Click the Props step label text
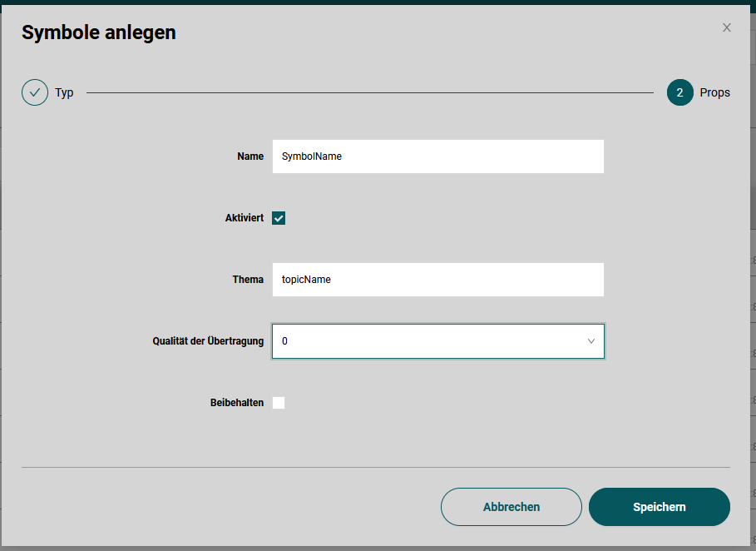 point(714,92)
